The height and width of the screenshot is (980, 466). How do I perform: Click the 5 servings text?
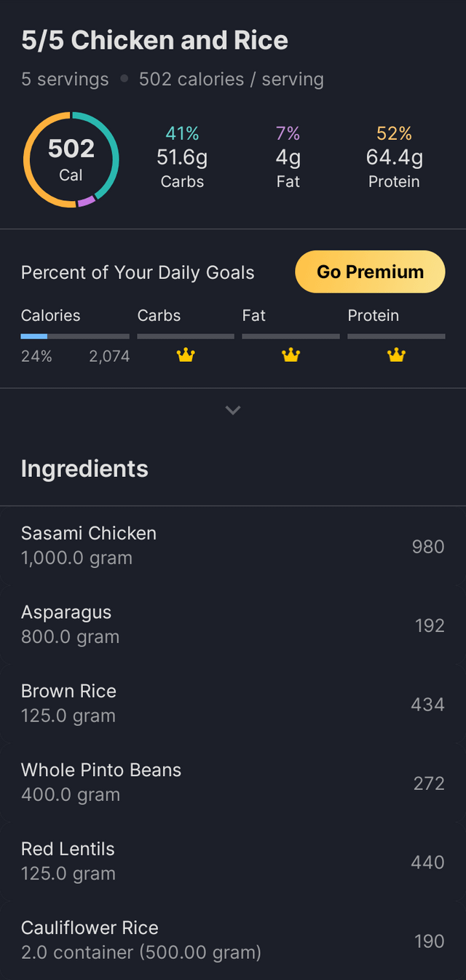tap(65, 79)
